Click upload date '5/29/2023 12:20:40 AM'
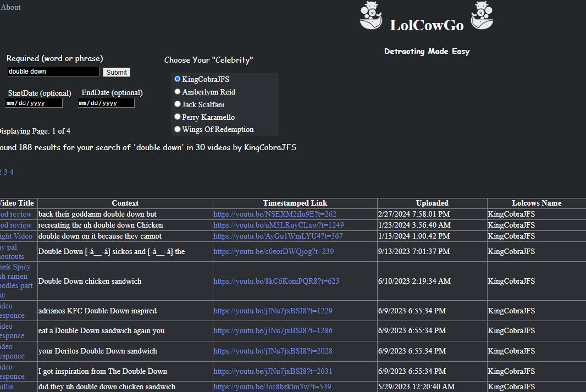The width and height of the screenshot is (586, 392). click(416, 387)
